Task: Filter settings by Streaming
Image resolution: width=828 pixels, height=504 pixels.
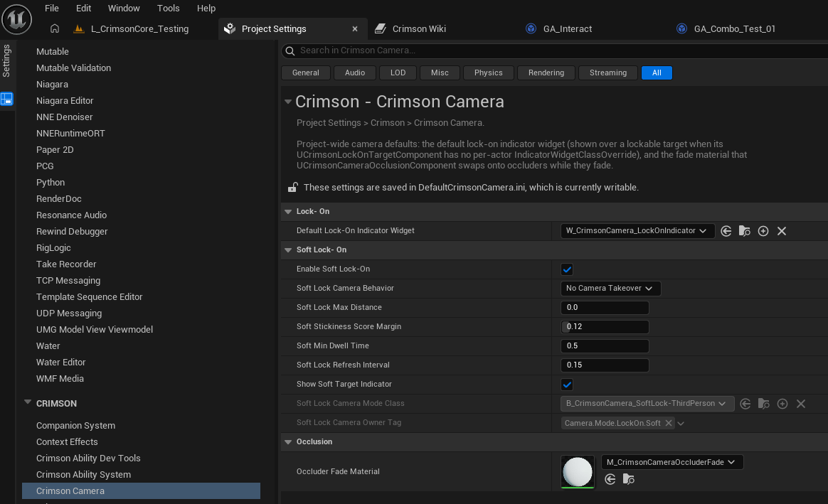Action: (x=608, y=73)
